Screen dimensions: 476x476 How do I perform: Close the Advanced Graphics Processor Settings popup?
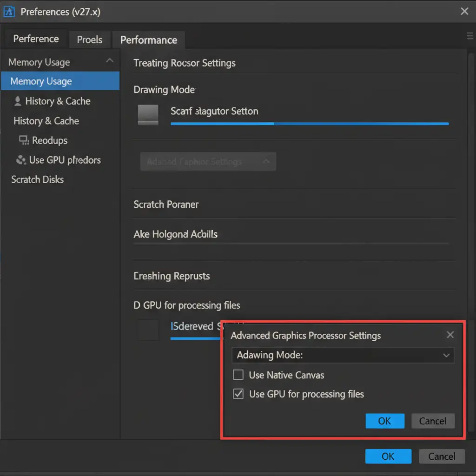coord(450,335)
